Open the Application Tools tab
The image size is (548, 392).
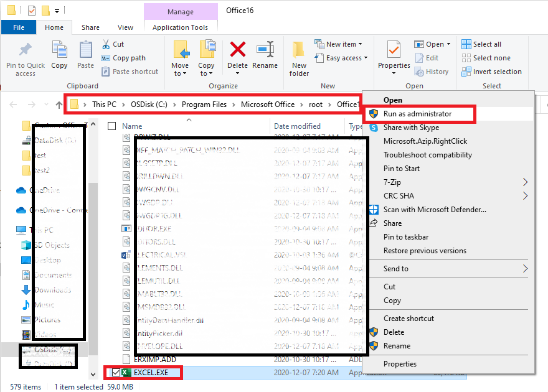181,27
